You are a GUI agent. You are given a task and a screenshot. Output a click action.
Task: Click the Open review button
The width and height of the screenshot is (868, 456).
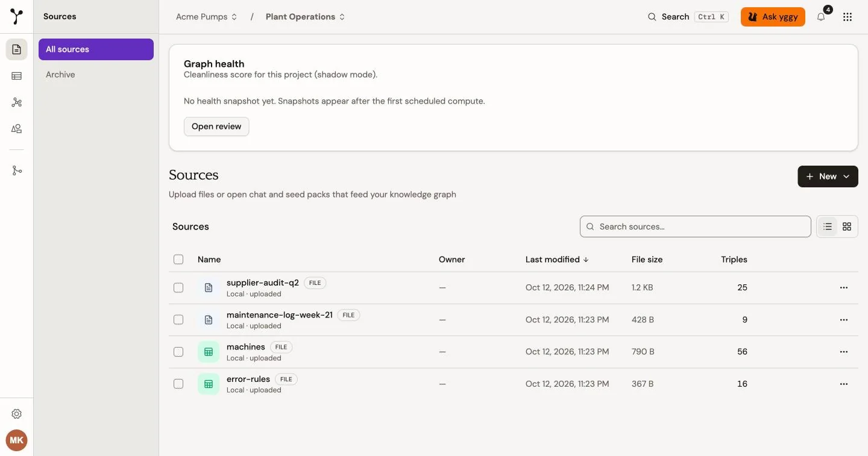[x=216, y=126]
